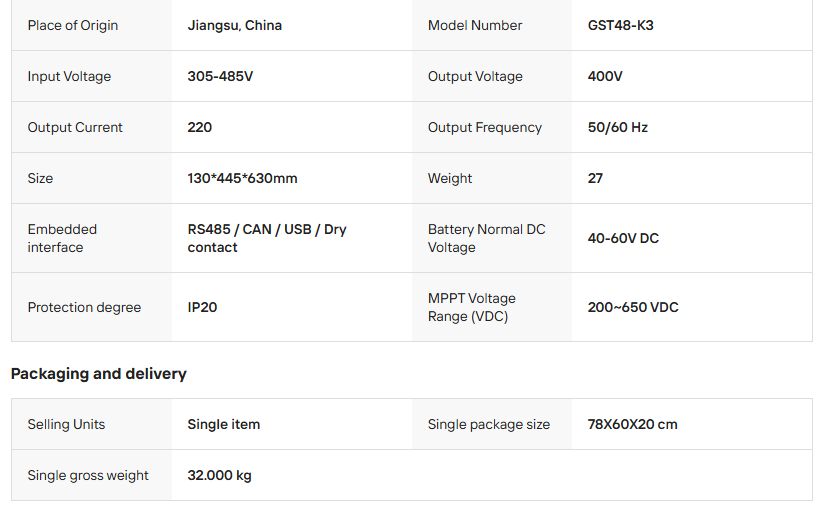The image size is (824, 512).
Task: Select the 'GST48-K3' model number value
Action: click(x=621, y=25)
